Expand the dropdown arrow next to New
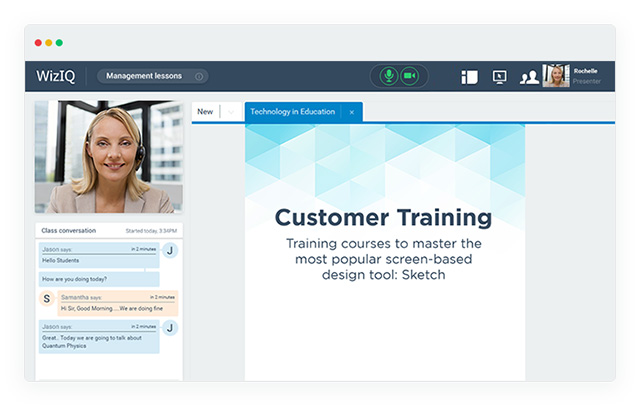Screen dimensions: 640x410 pyautogui.click(x=230, y=112)
